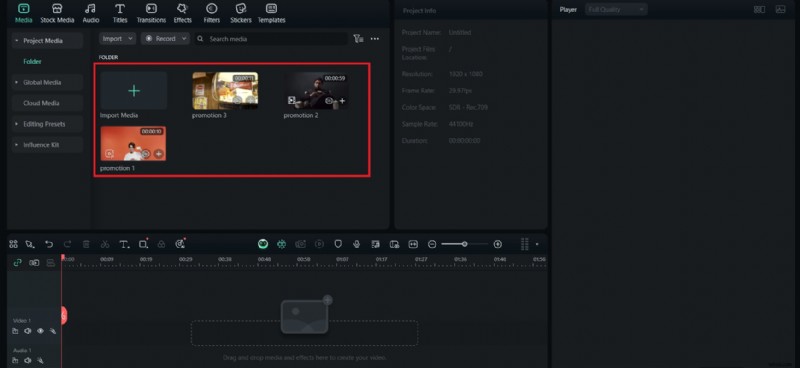Select the Crop tool in timeline toolbar

coord(143,244)
